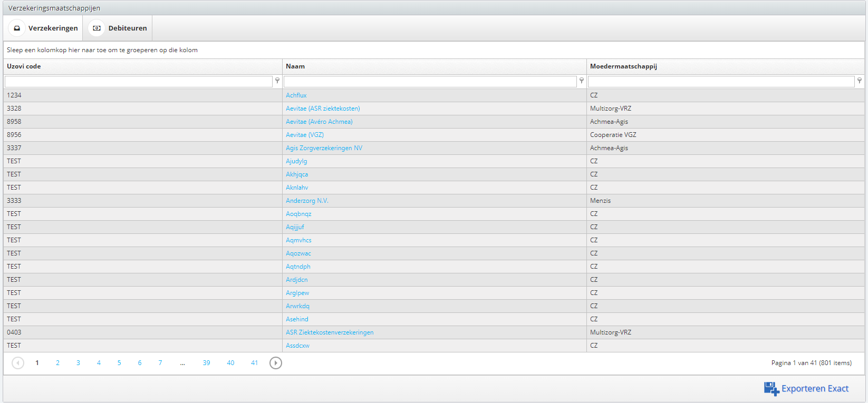868x403 pixels.
Task: Select the Menzis cell
Action: click(726, 201)
